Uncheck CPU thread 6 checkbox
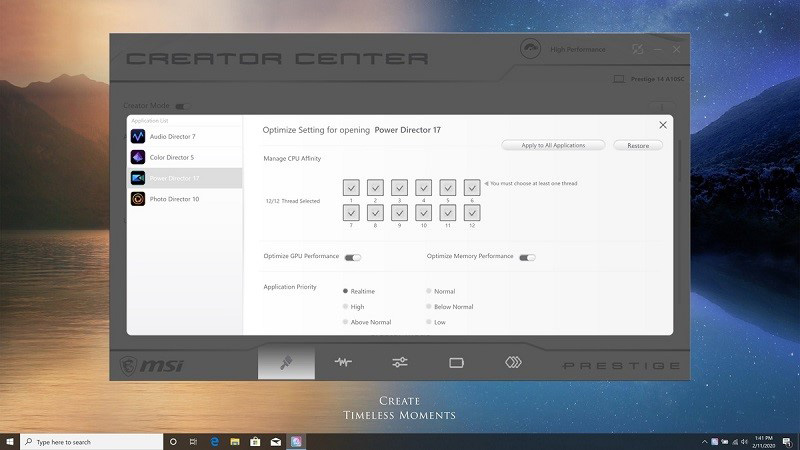 (x=472, y=188)
